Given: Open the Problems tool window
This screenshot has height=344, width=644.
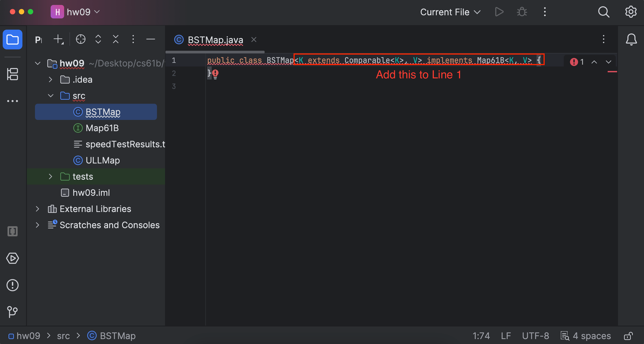Looking at the screenshot, I should (x=13, y=285).
